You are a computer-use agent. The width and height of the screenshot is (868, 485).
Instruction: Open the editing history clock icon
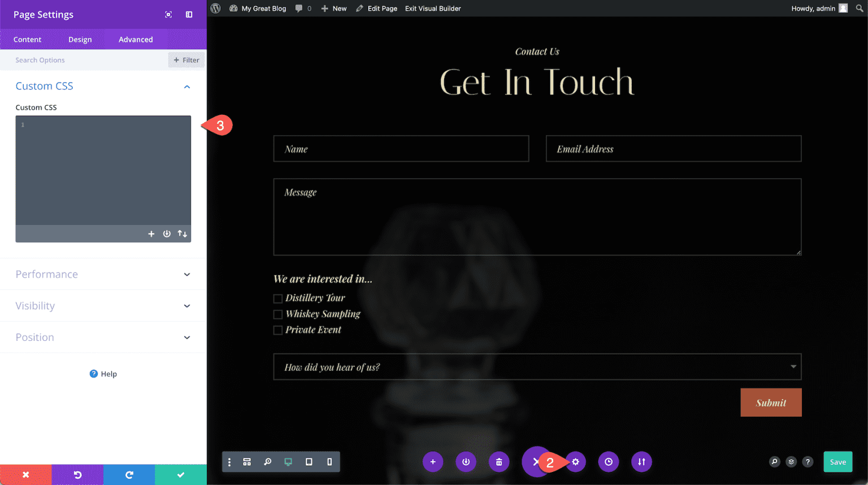(609, 462)
